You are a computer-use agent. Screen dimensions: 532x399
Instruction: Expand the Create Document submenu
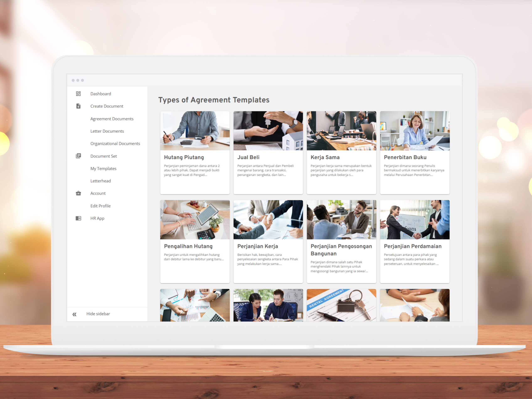point(106,106)
